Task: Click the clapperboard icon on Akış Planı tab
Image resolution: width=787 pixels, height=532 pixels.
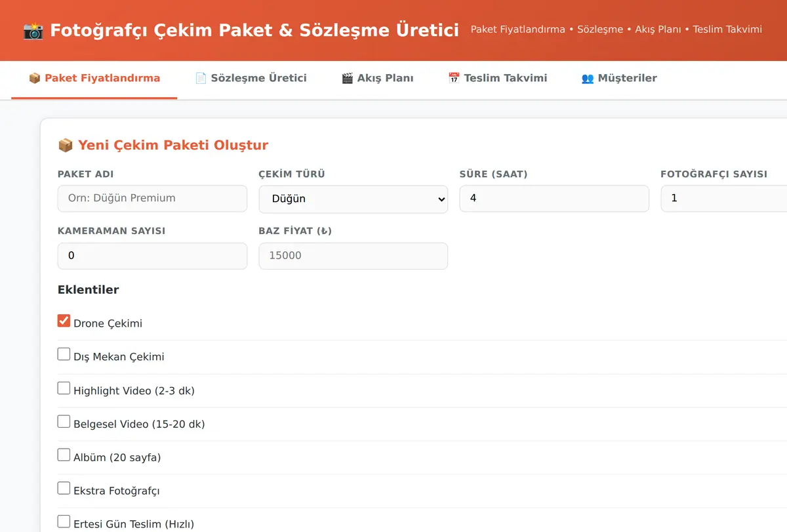Action: 348,78
